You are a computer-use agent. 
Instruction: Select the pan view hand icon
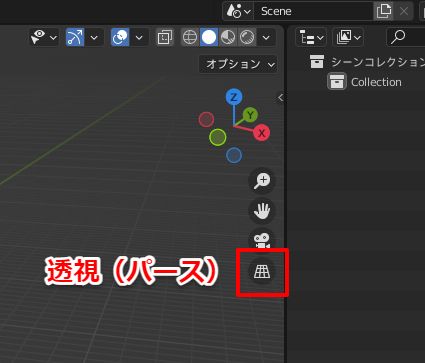coord(262,211)
